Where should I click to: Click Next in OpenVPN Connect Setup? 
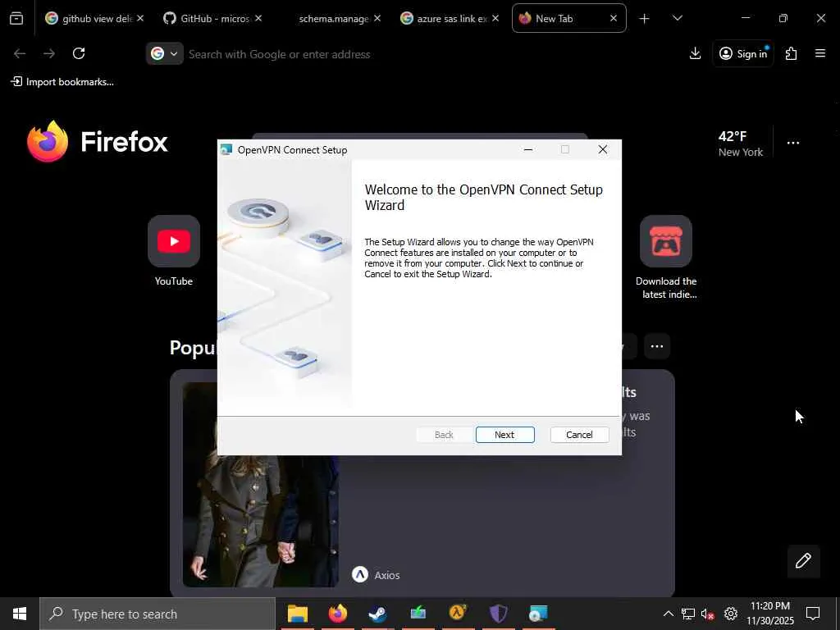click(504, 435)
